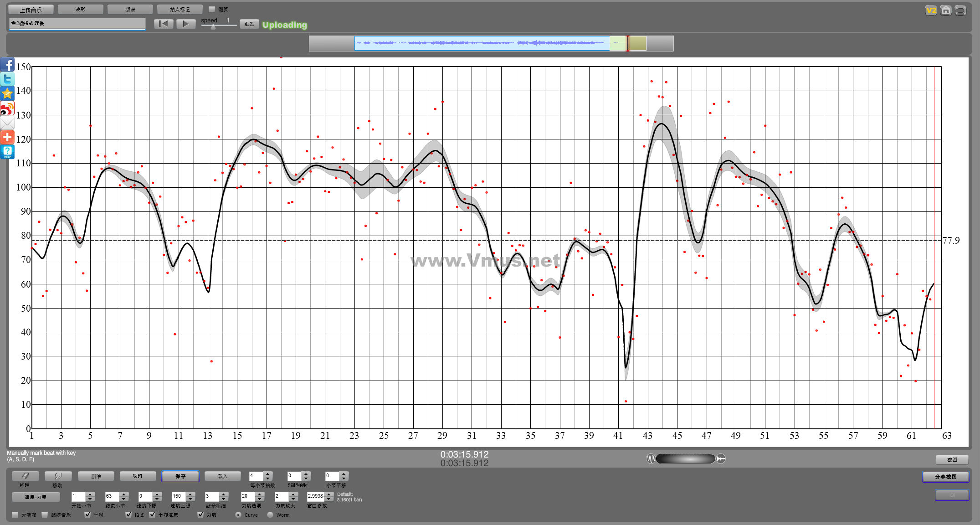The height and width of the screenshot is (525, 980).
Task: Increase the 每小节拍数 stepper value
Action: click(268, 474)
